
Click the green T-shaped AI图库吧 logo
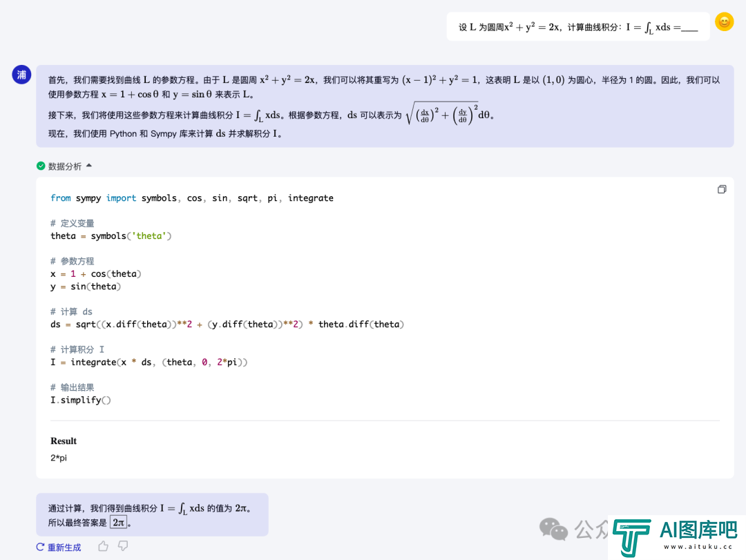[x=631, y=537]
